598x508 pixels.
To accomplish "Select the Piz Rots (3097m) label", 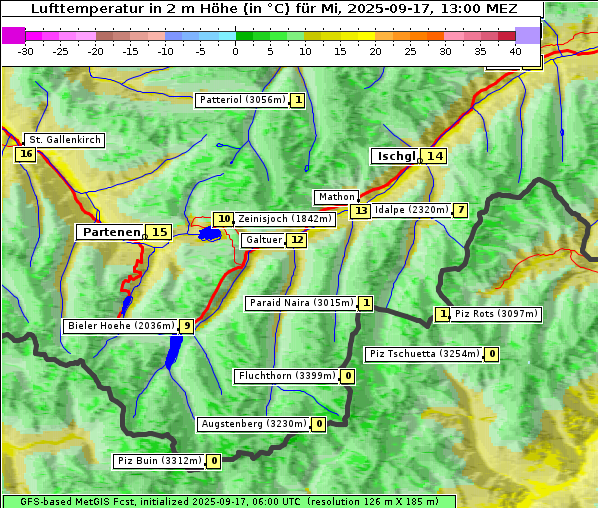I will coord(496,314).
